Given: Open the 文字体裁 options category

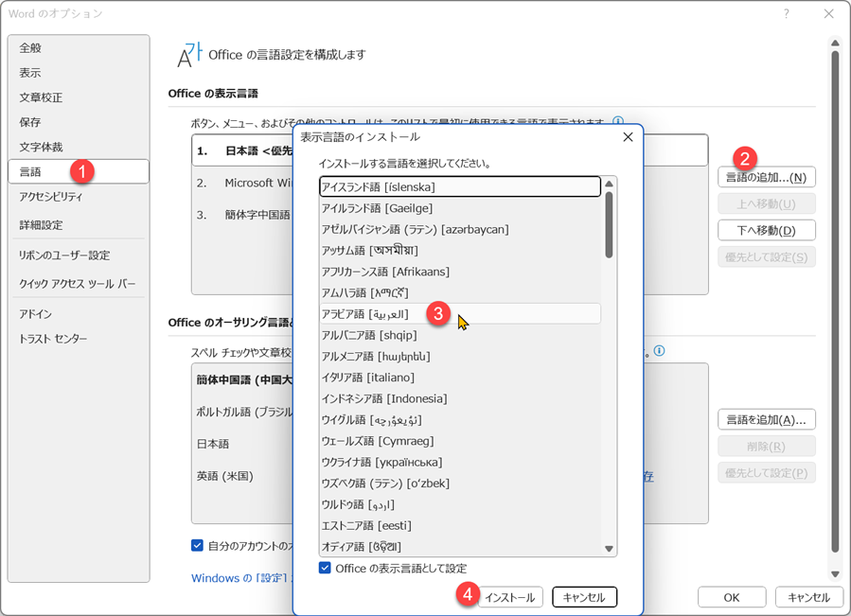Looking at the screenshot, I should (79, 147).
